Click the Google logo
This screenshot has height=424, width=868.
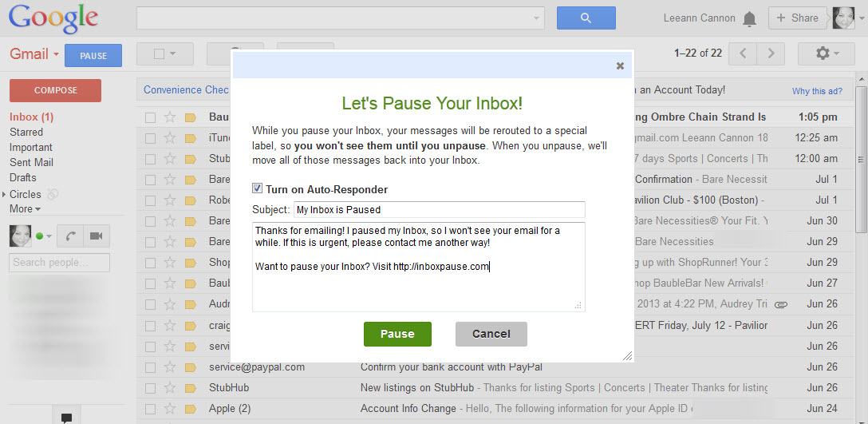[53, 19]
